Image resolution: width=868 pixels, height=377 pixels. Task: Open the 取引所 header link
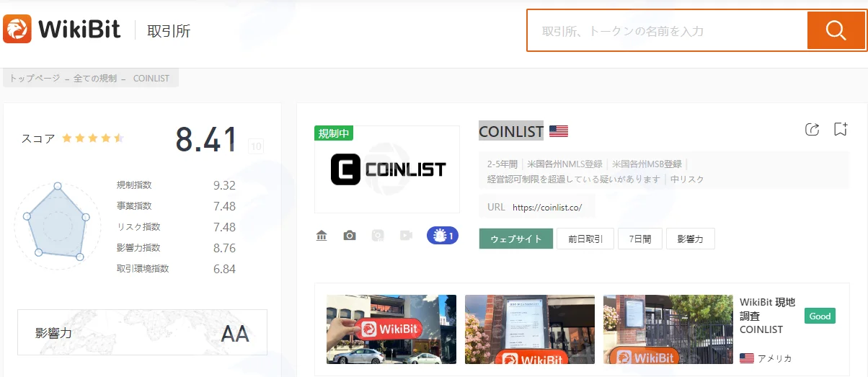pos(169,31)
